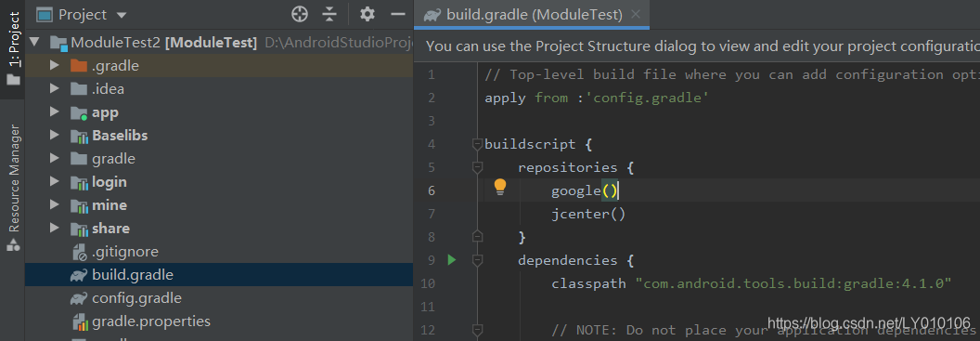Click line number 10 in gutter
Image resolution: width=980 pixels, height=341 pixels.
click(x=428, y=283)
